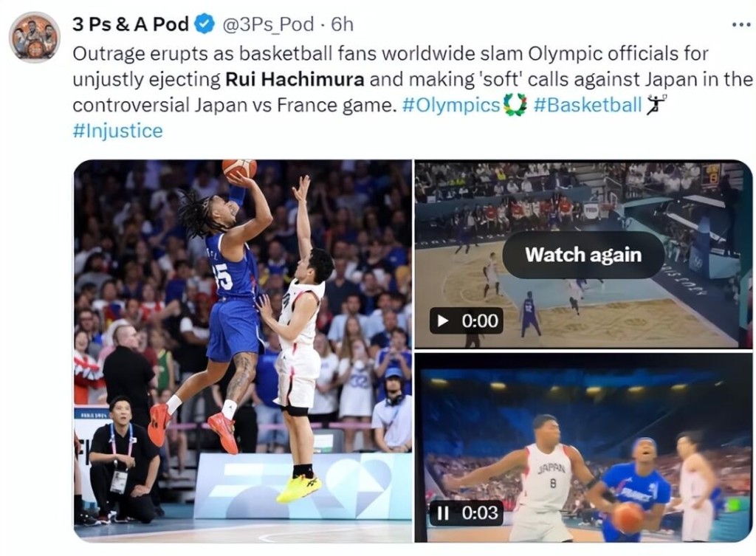Click the basketball player emoji icon
The height and width of the screenshot is (556, 756).
656,105
